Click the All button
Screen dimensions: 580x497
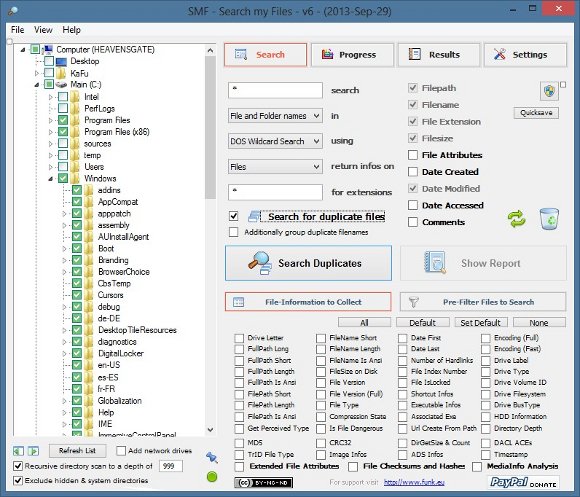click(x=364, y=322)
